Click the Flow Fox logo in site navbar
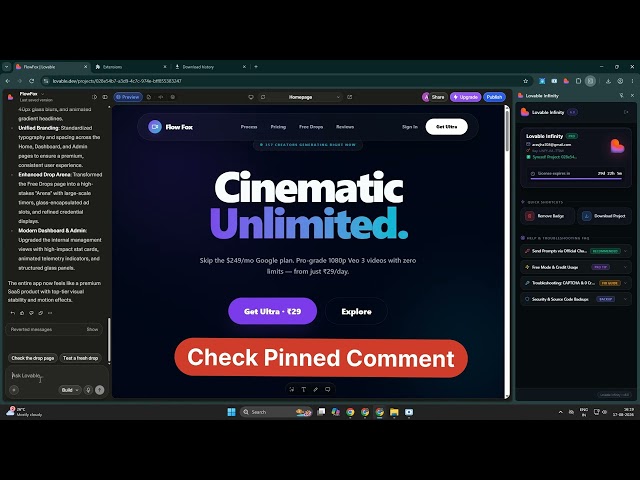Image resolution: width=640 pixels, height=480 pixels. click(170, 127)
